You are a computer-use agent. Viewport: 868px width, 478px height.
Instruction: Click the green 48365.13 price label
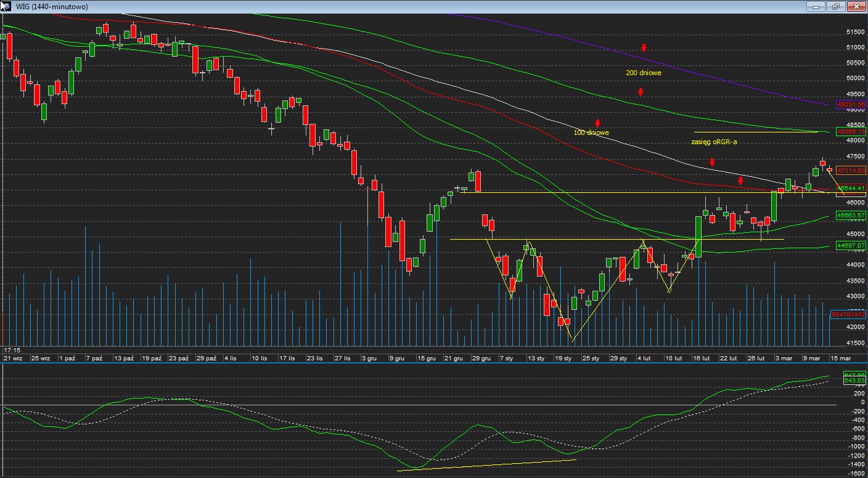coord(851,132)
